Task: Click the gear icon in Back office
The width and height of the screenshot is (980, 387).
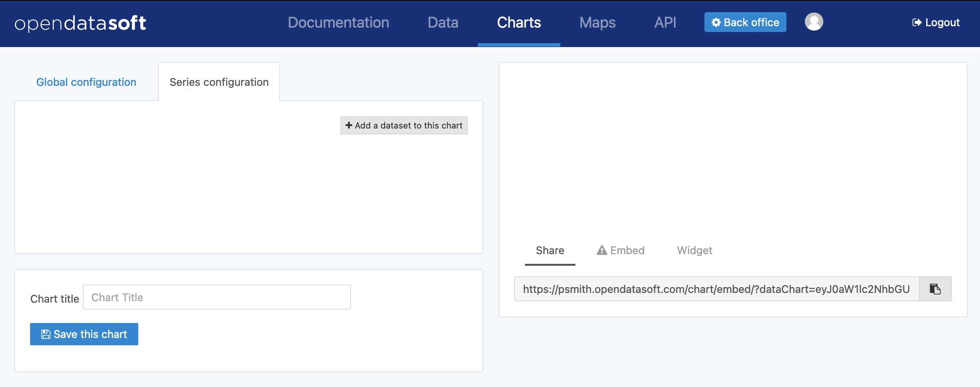Action: (716, 22)
